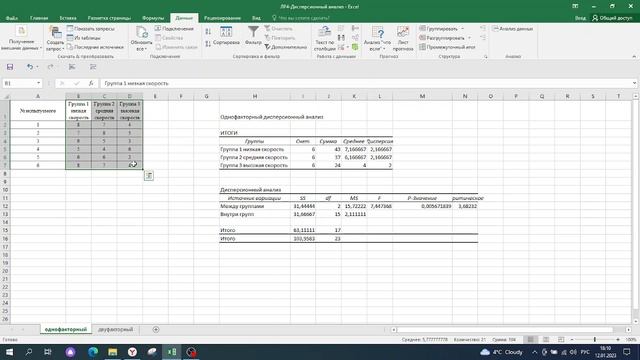Click the Undo arrow icon
Image resolution: width=640 pixels, height=360 pixels.
pyautogui.click(x=29, y=67)
